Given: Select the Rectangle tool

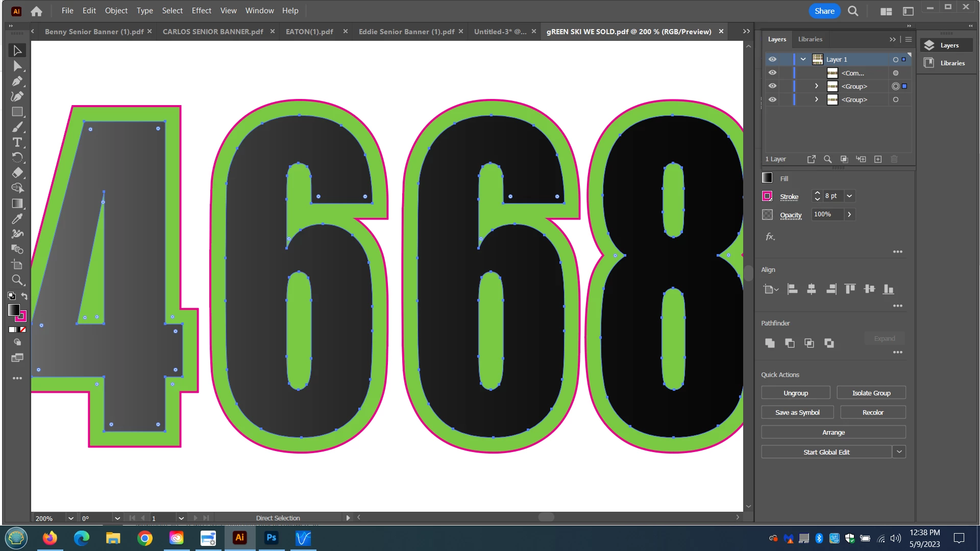Looking at the screenshot, I should click(x=17, y=112).
